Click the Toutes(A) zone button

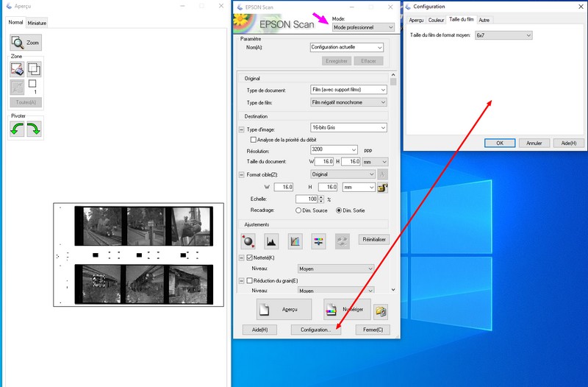click(x=26, y=102)
